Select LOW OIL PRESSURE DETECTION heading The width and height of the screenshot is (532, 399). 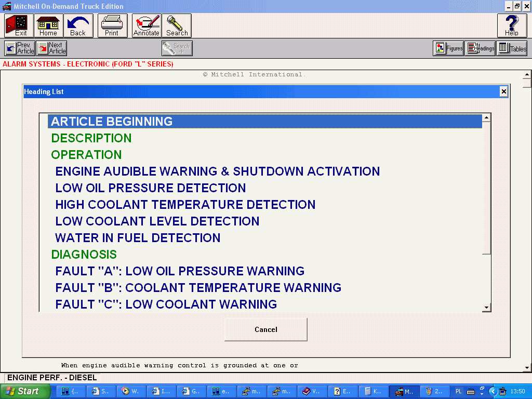click(151, 188)
